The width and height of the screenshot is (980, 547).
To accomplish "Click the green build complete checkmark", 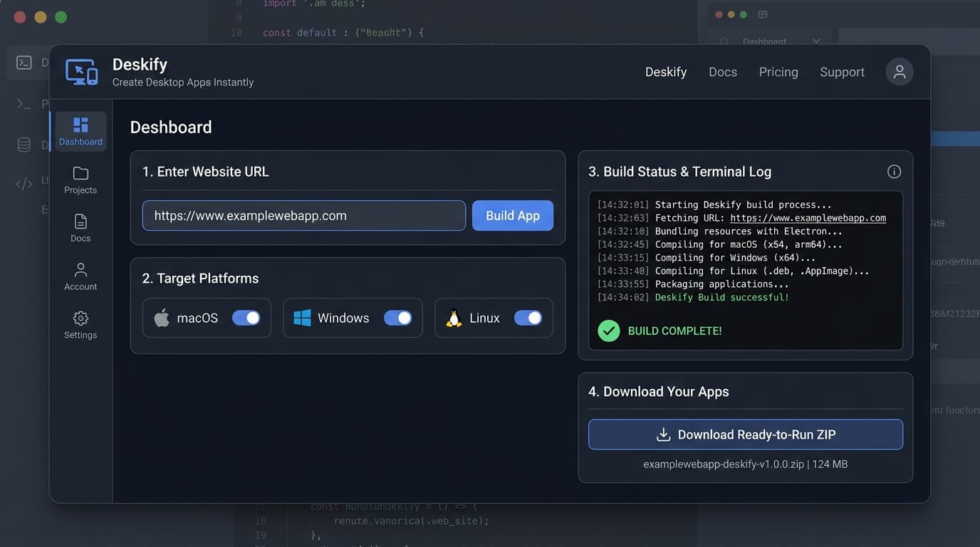I will tap(609, 330).
